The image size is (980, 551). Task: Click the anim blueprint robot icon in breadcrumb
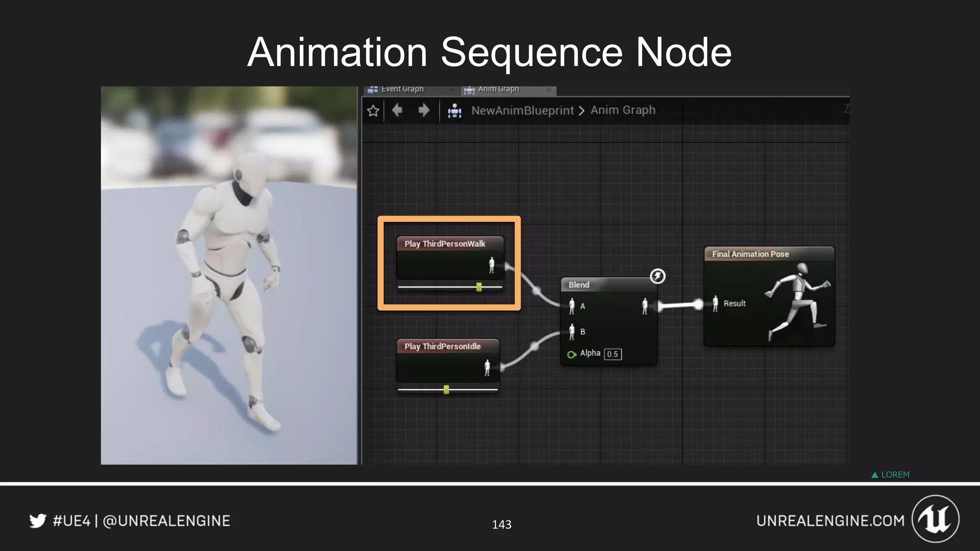(454, 111)
